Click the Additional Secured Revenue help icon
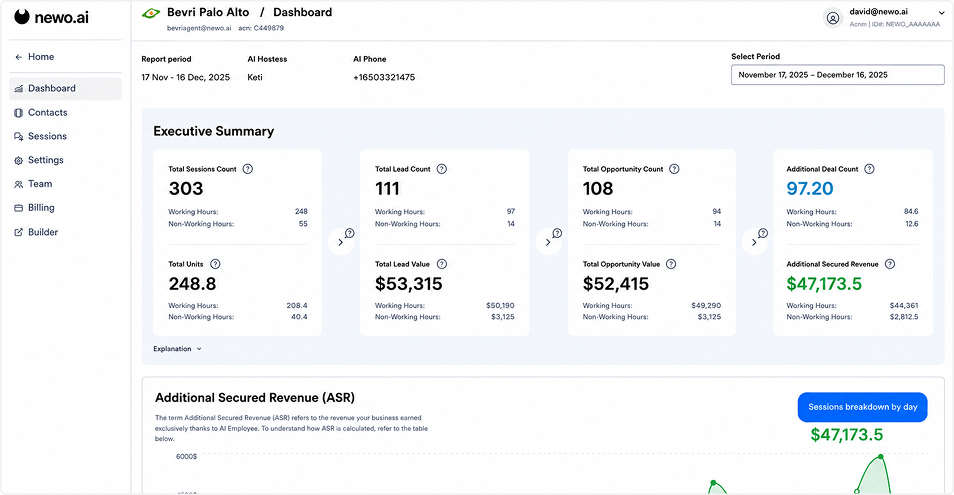 coord(890,264)
